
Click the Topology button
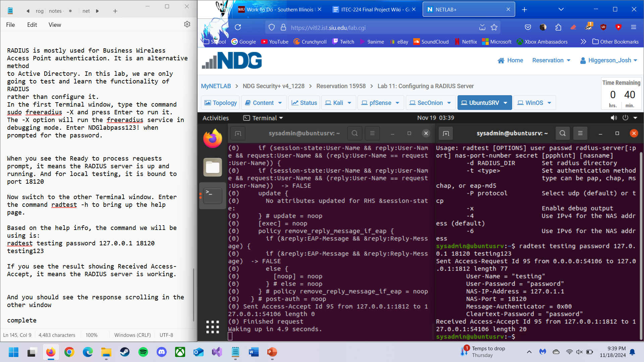coord(220,103)
